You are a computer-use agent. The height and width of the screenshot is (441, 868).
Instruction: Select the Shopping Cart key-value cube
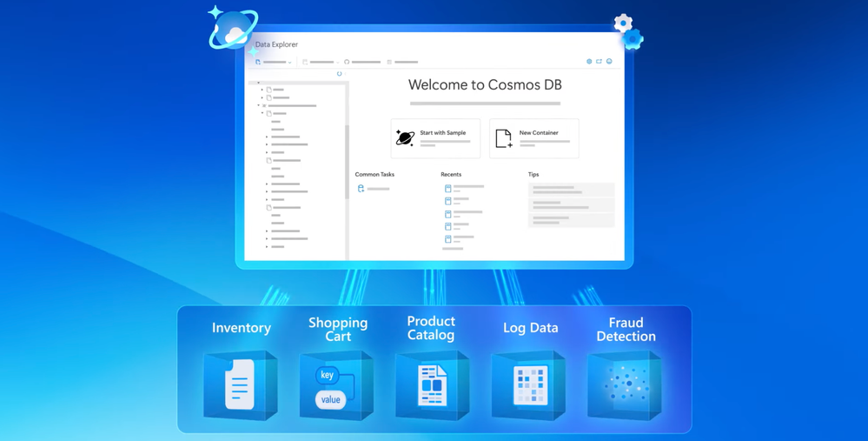tap(336, 385)
